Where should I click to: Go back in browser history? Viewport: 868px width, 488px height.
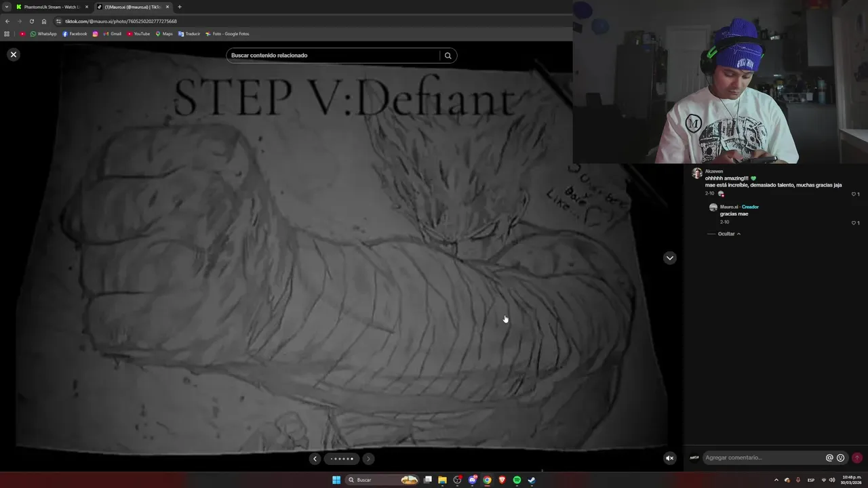pyautogui.click(x=7, y=21)
